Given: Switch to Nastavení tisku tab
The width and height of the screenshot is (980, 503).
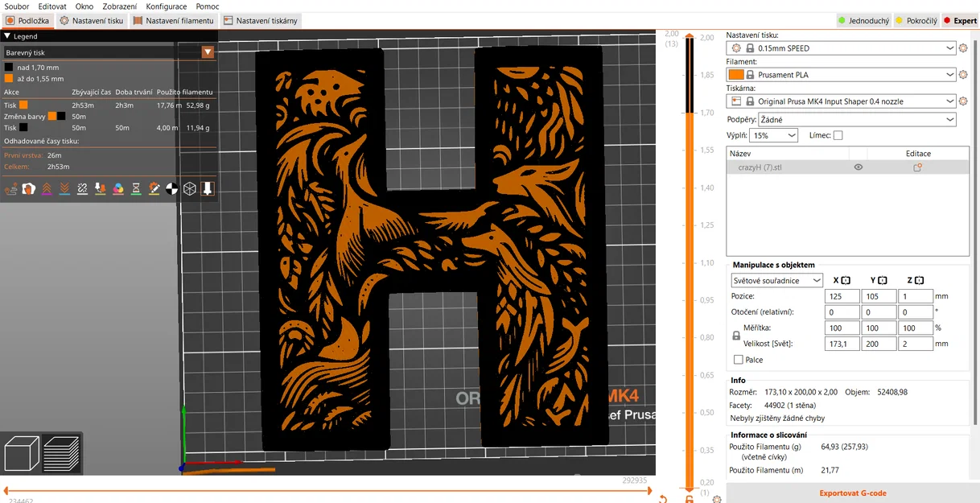Looking at the screenshot, I should 93,21.
